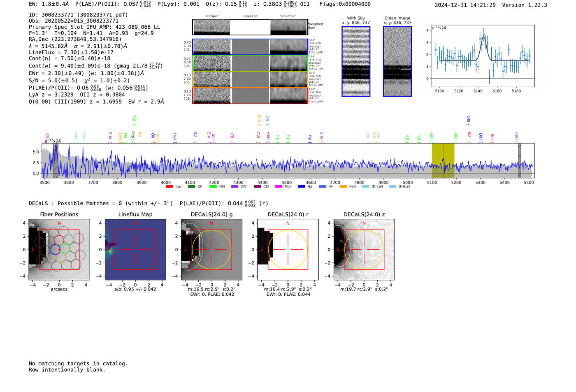Click the Version 1.22.3 label
The image size is (576, 392).
pyautogui.click(x=525, y=5)
